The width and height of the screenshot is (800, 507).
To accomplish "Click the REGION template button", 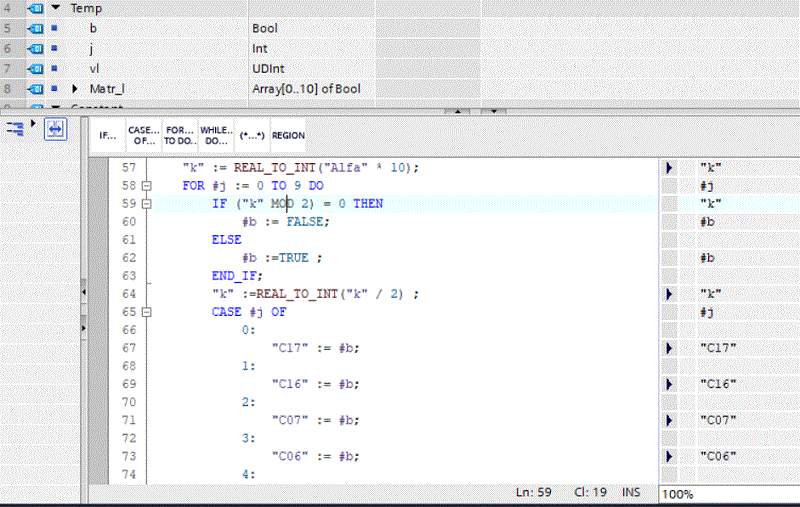I will (288, 135).
